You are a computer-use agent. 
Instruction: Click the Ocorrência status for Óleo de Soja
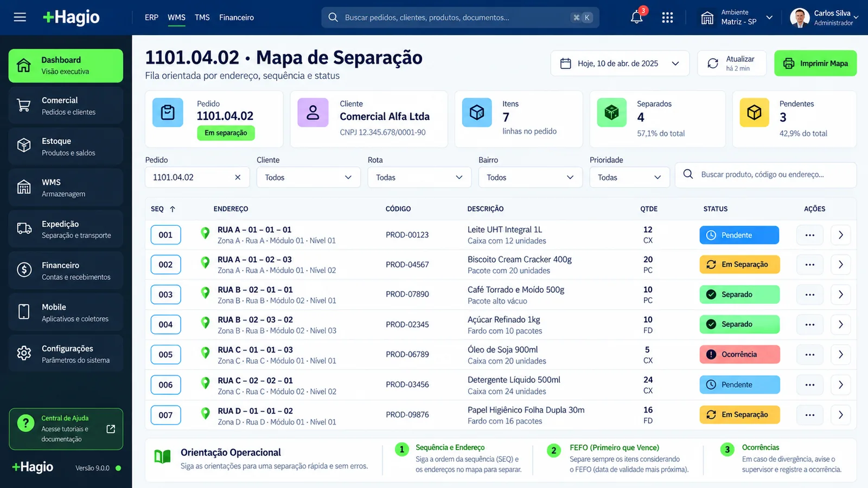(x=739, y=355)
